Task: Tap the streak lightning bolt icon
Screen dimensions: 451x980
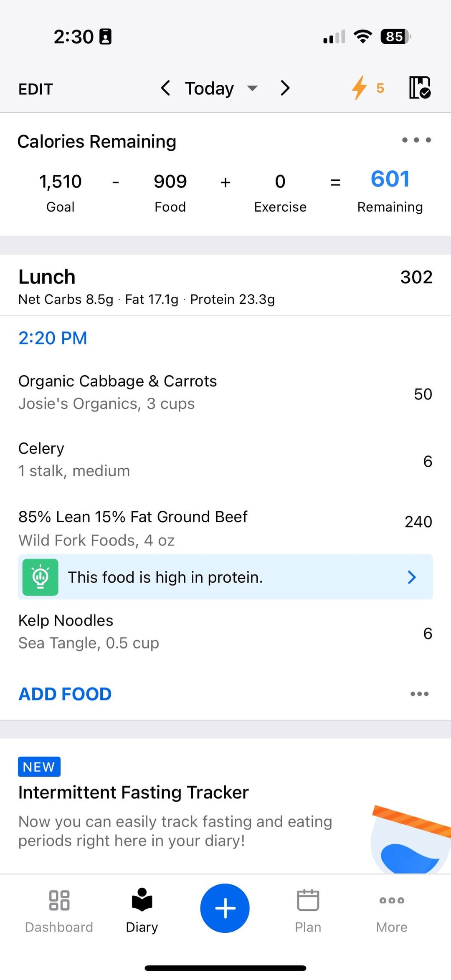Action: [x=359, y=88]
